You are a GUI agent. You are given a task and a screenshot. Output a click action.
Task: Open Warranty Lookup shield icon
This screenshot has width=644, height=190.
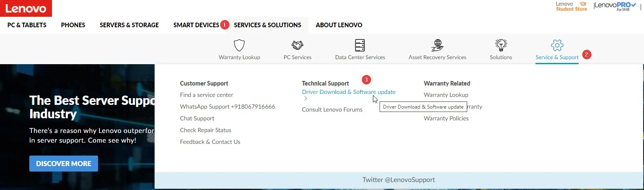[239, 45]
